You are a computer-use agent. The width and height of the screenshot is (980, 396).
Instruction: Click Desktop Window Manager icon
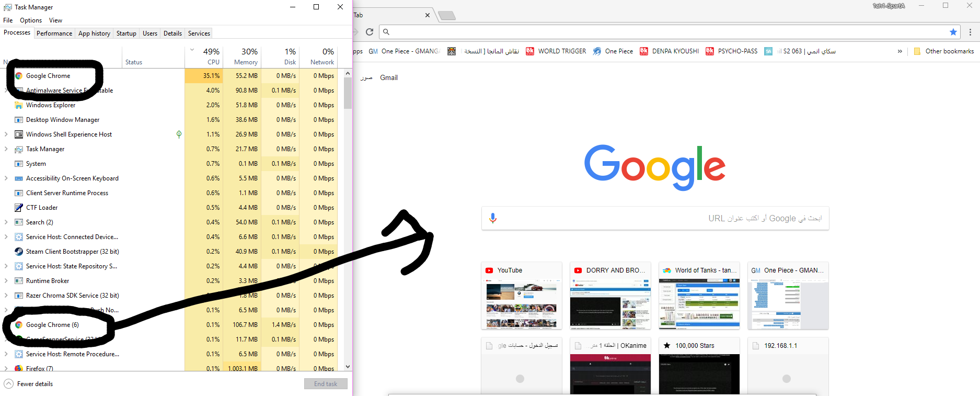pyautogui.click(x=19, y=120)
